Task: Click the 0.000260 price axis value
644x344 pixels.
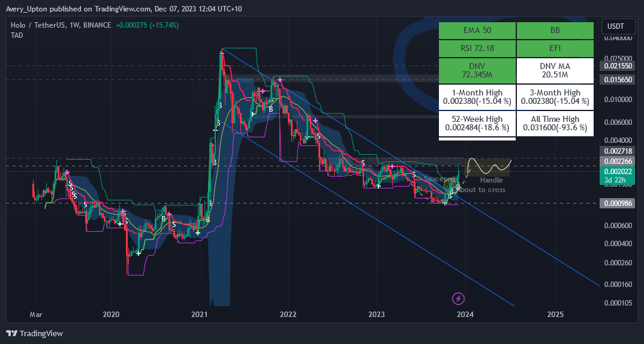Action: coord(617,262)
